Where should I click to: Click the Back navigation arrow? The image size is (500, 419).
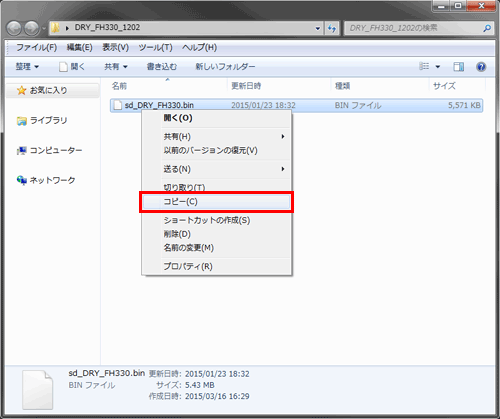point(14,28)
